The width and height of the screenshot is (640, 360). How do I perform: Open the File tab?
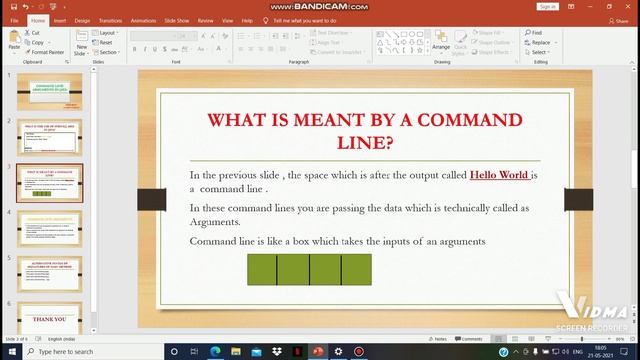click(x=14, y=20)
